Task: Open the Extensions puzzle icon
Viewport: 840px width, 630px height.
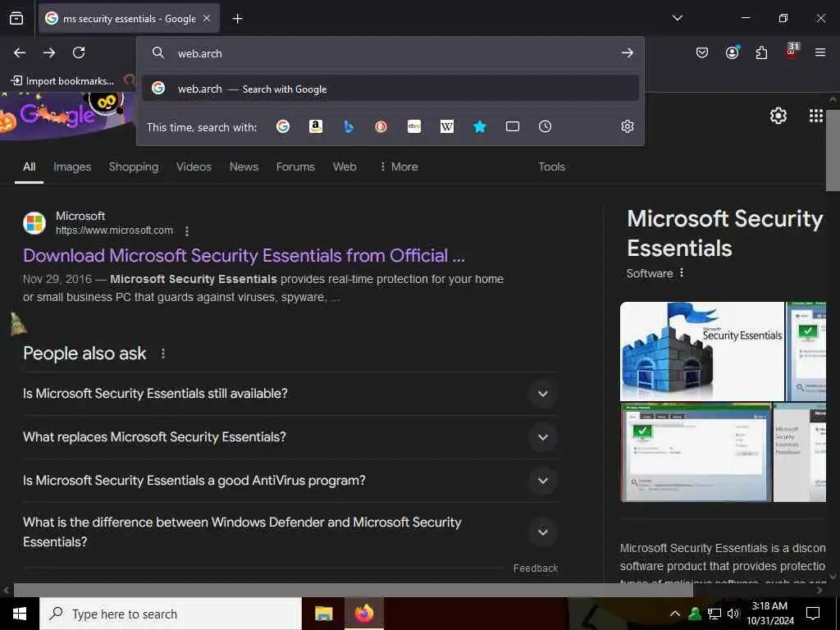Action: tap(761, 52)
